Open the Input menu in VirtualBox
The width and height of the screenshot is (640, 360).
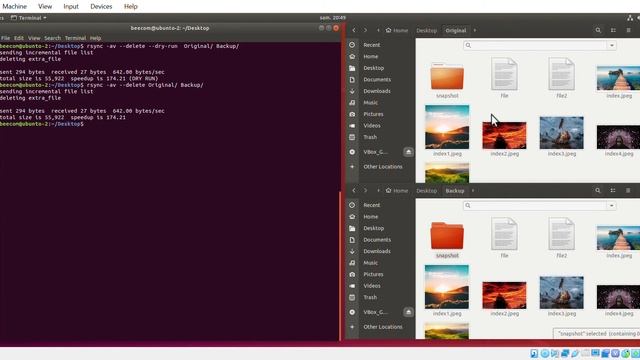coord(71,7)
